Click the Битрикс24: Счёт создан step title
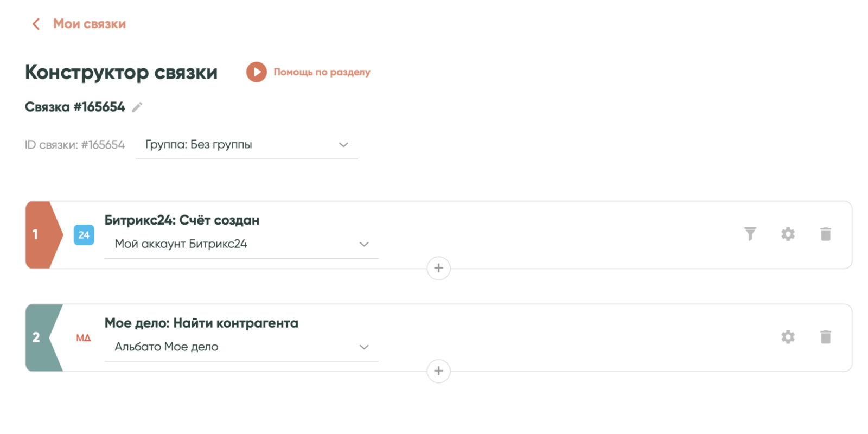This screenshot has height=434, width=868. [x=182, y=220]
